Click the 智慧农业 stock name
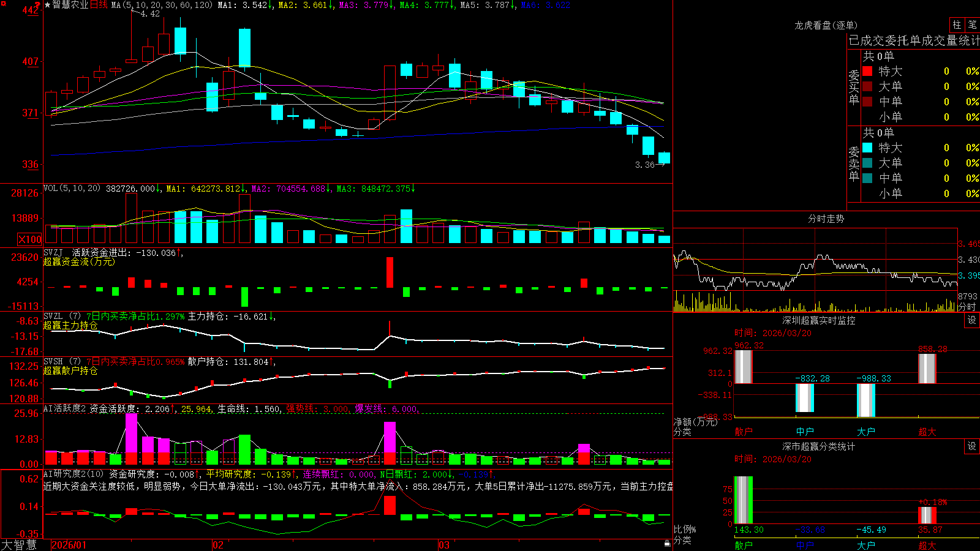Screen dimensions: 980x551 [x=70, y=5]
